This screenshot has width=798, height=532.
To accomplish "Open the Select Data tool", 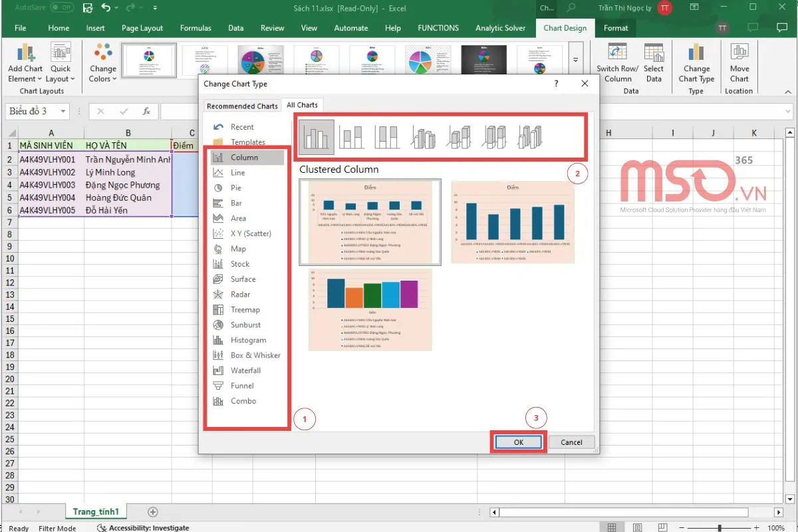I will [x=654, y=65].
